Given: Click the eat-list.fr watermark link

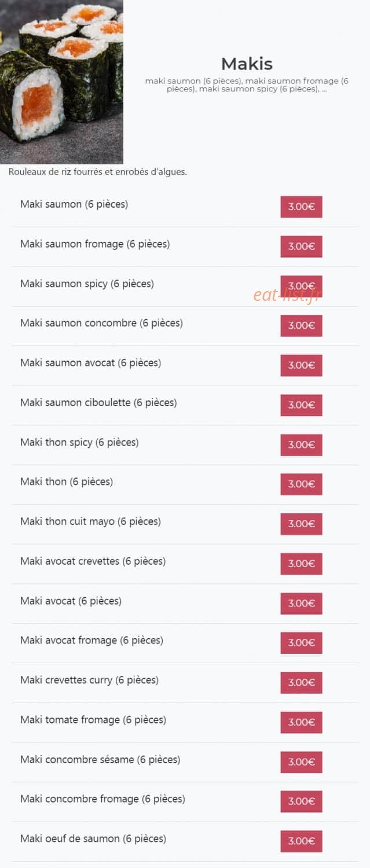Looking at the screenshot, I should click(x=286, y=296).
